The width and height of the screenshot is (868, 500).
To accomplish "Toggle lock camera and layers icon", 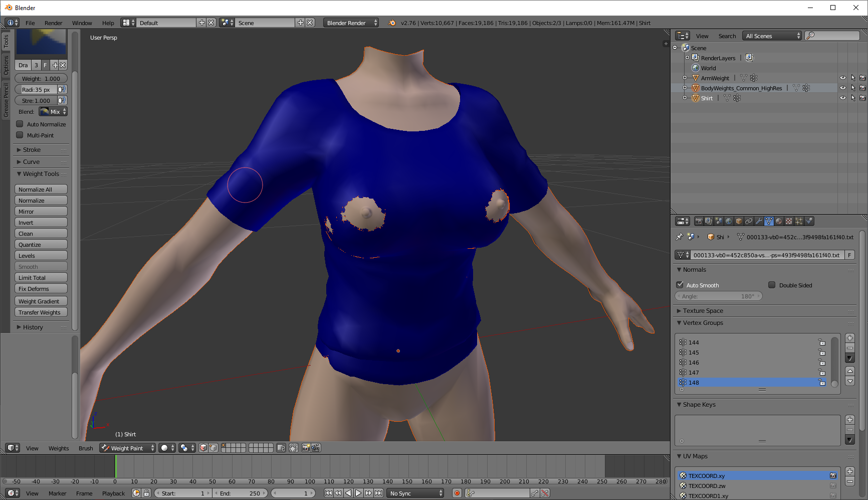I will [281, 448].
